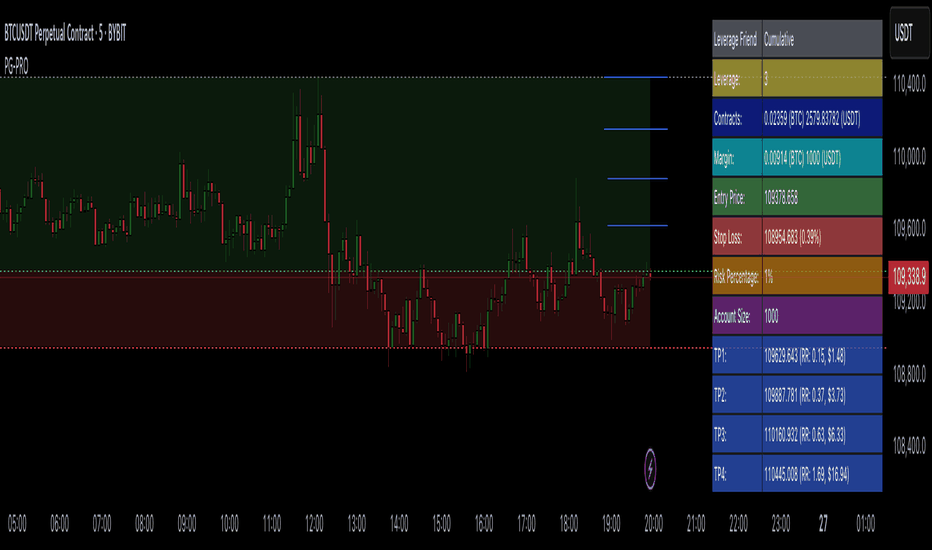The width and height of the screenshot is (932, 550).
Task: Click the bold '27' date axis label
Action: pyautogui.click(x=823, y=524)
